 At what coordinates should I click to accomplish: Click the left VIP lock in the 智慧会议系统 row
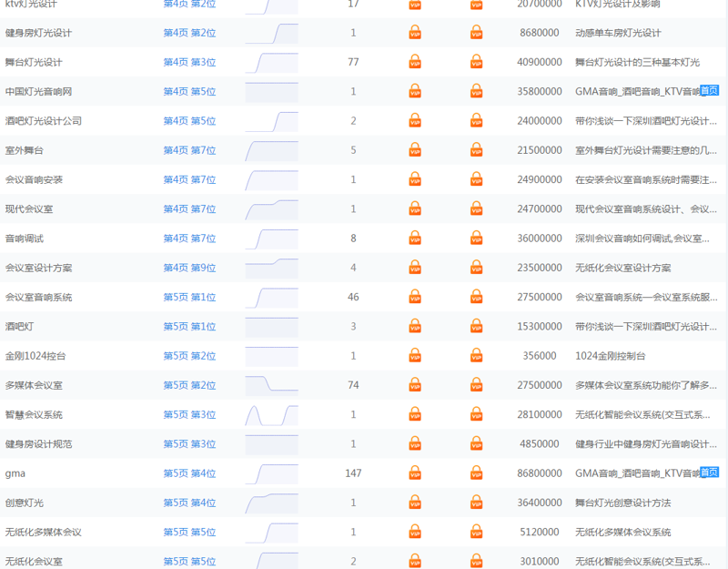415,414
